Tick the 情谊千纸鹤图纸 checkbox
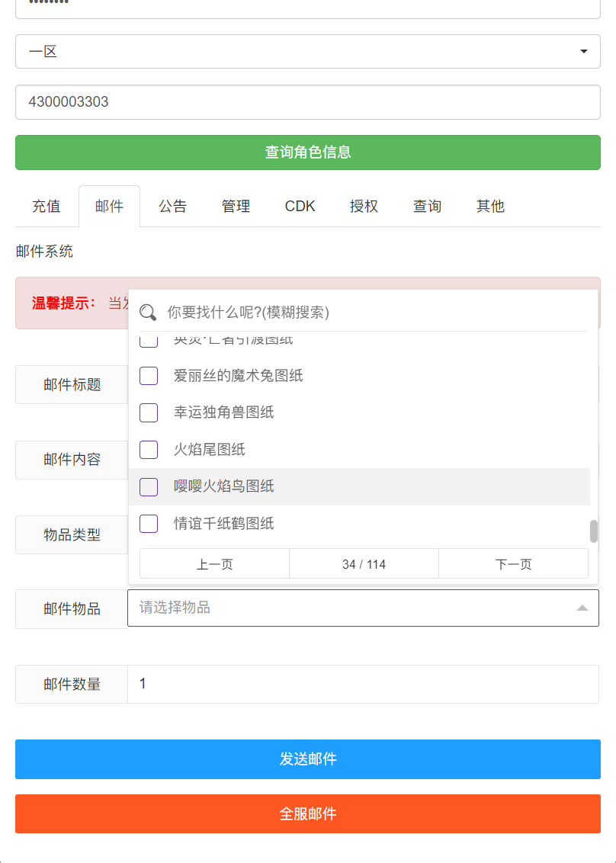 pos(148,524)
